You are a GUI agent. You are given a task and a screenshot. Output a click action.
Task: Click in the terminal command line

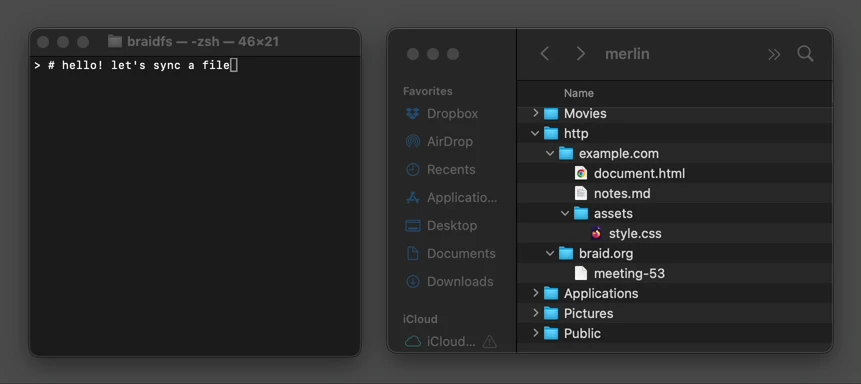coord(194,66)
